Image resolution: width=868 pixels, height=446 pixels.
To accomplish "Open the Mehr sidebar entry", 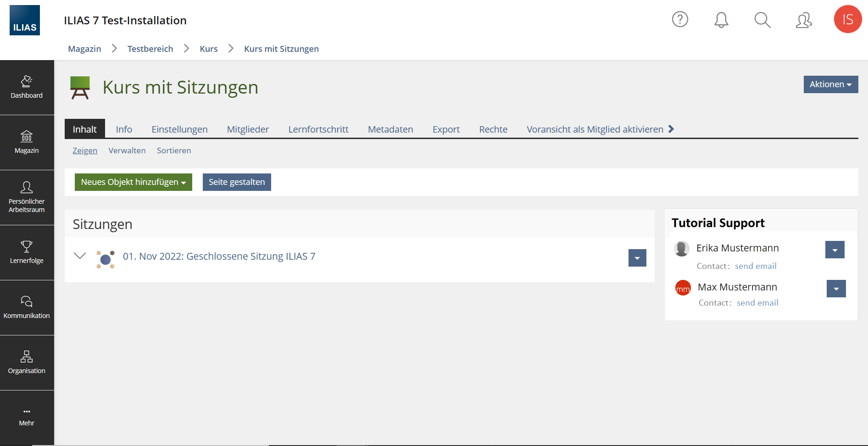I will click(27, 418).
